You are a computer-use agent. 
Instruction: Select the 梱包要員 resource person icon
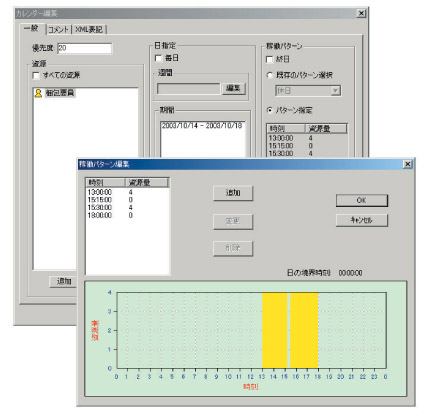tap(38, 93)
